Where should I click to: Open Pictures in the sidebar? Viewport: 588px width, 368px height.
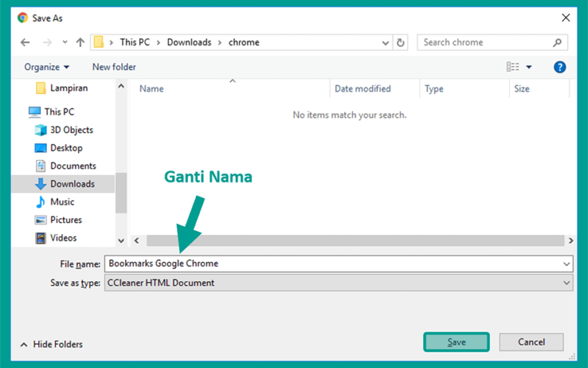[x=58, y=220]
